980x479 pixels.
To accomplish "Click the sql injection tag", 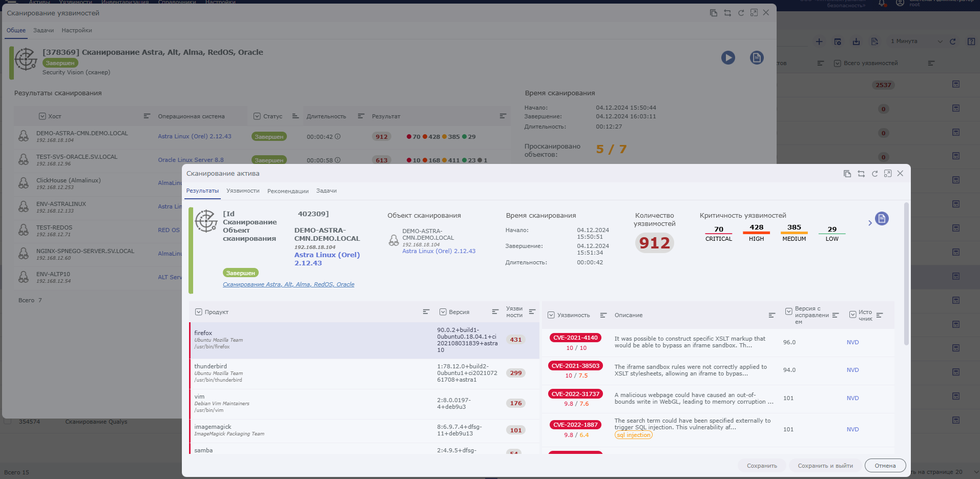I will (634, 435).
